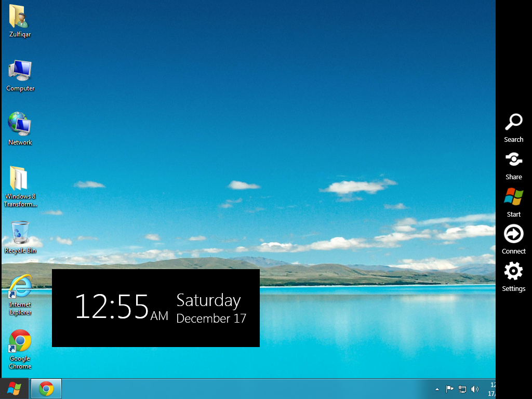Click the network status icon in system tray
Viewport: 532px width, 399px height.
tap(462, 389)
